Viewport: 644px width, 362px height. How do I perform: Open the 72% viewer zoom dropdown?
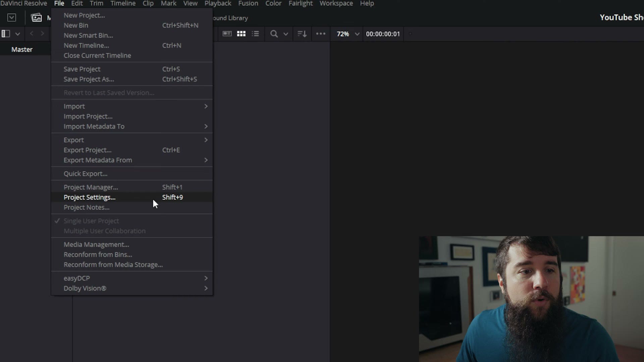click(348, 34)
